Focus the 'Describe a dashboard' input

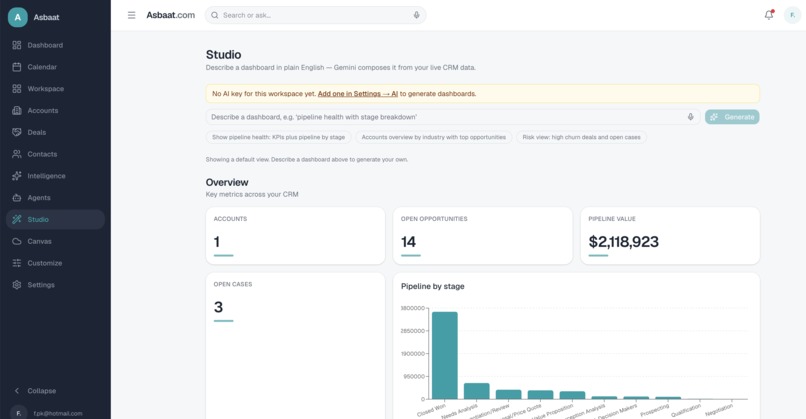point(453,117)
